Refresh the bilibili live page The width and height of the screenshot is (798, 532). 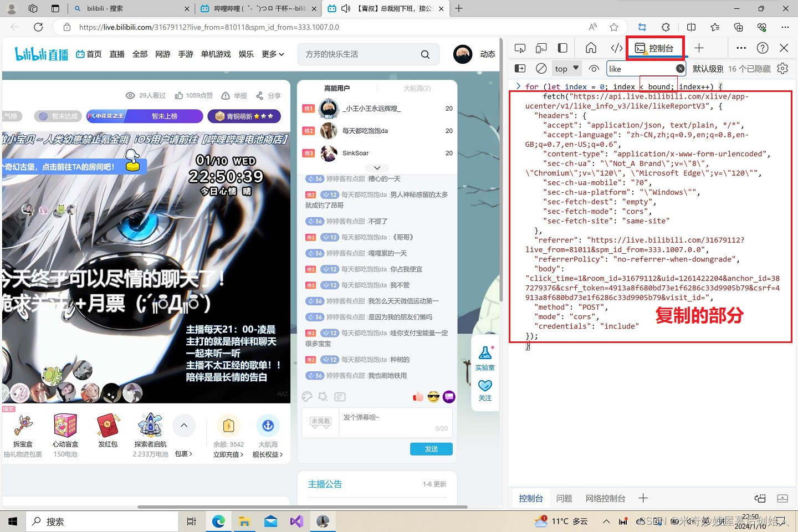pos(38,27)
